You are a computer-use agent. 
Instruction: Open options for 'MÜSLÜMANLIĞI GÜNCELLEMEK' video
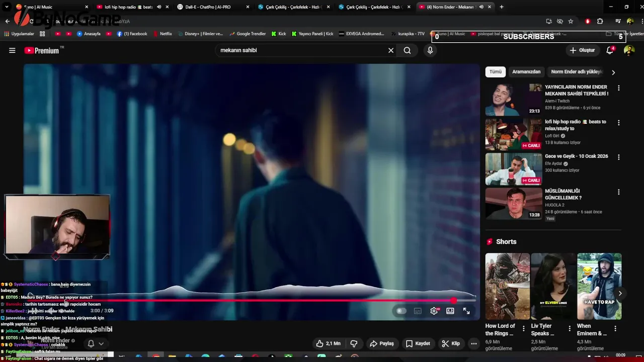[x=618, y=192]
